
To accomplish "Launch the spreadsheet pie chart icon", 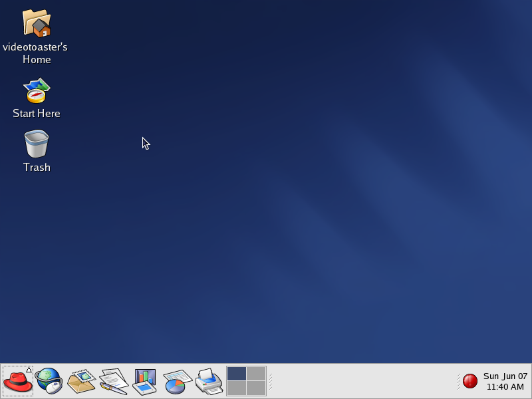I will point(177,382).
